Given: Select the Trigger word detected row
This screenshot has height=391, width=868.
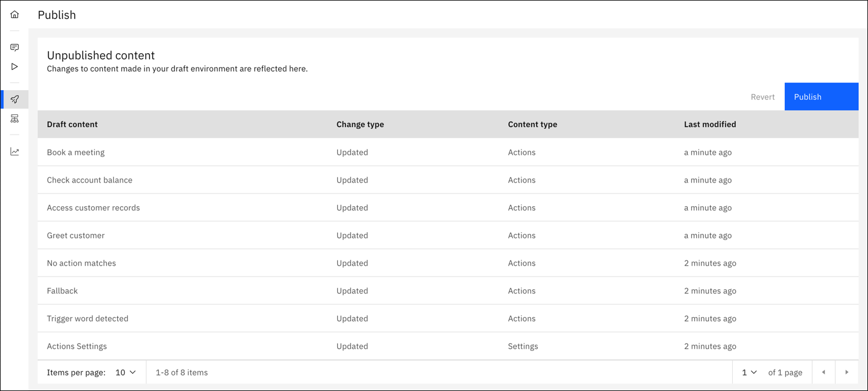Looking at the screenshot, I should pyautogui.click(x=87, y=318).
